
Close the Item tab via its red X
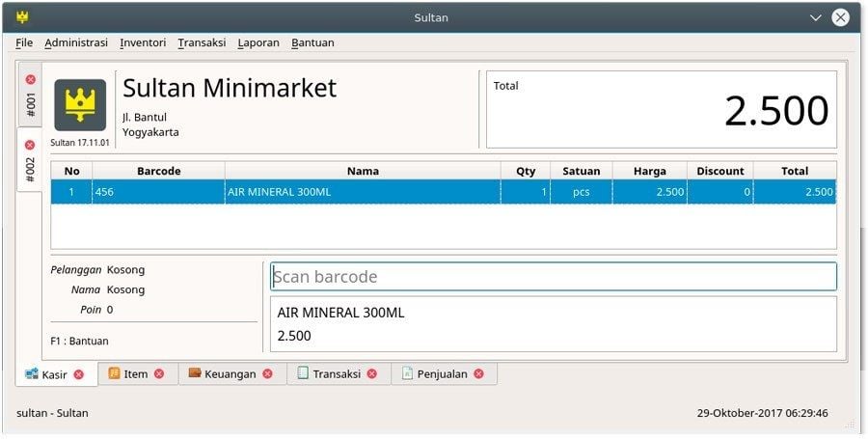(x=159, y=373)
